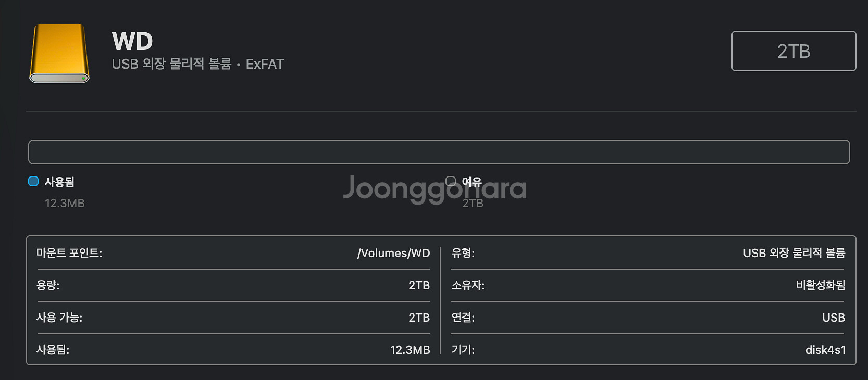Click the 2TB capacity box
This screenshot has height=380, width=868.
point(793,51)
